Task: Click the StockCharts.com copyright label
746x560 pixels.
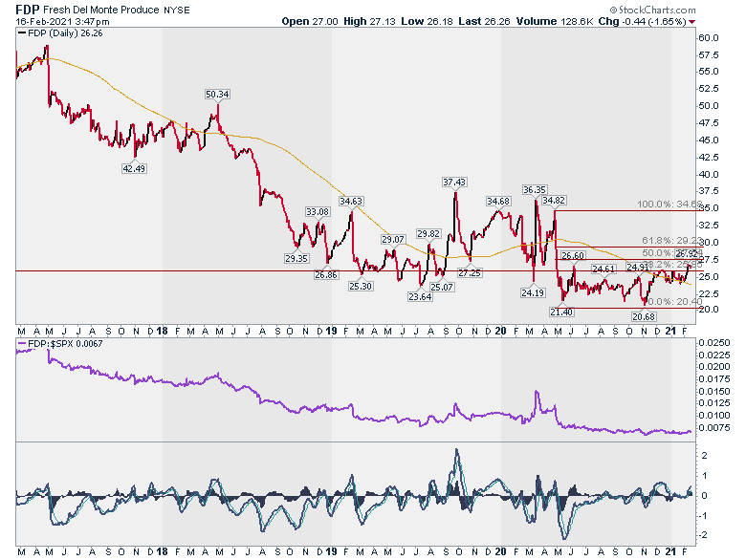Action: pos(652,10)
